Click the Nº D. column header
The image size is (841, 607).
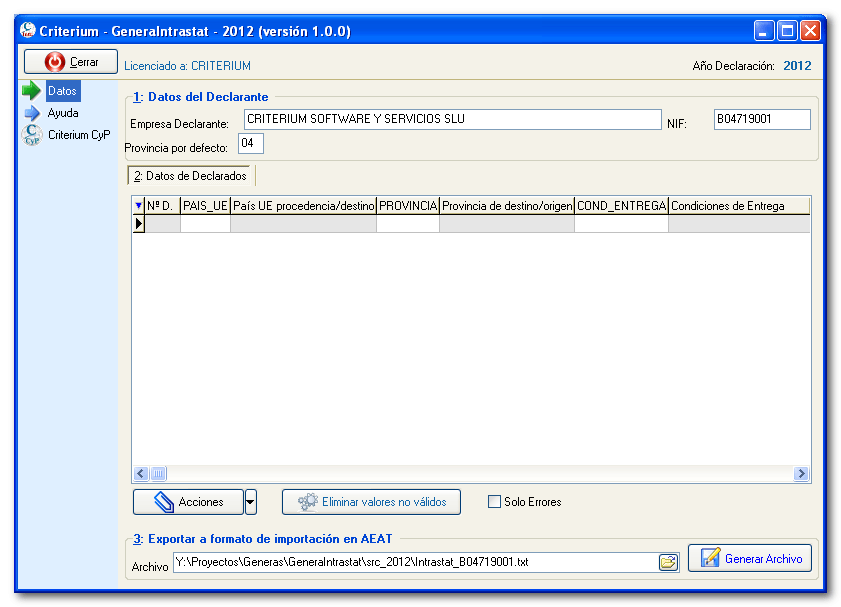(x=163, y=206)
